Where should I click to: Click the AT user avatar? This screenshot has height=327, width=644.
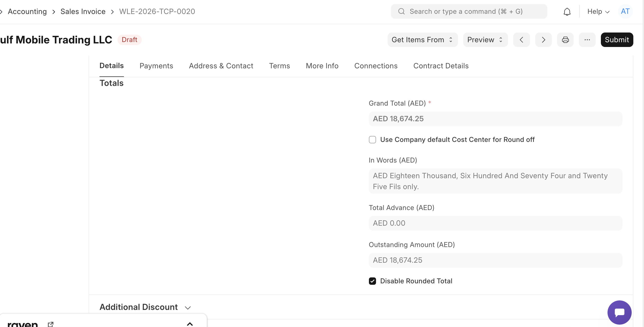[625, 12]
